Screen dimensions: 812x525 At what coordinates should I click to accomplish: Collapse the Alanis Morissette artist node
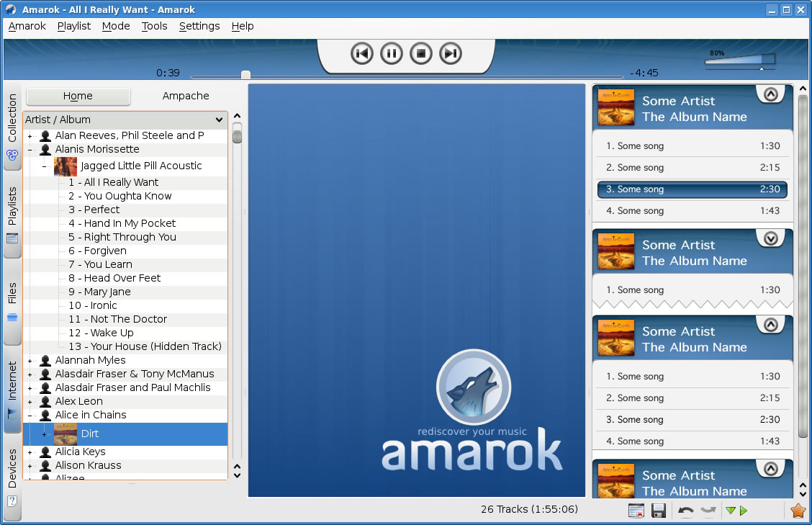pyautogui.click(x=30, y=150)
